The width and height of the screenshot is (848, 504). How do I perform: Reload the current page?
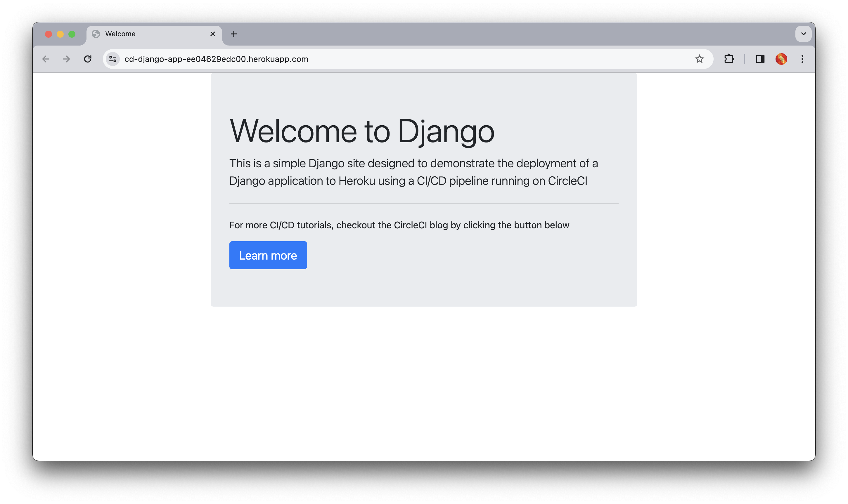(88, 59)
